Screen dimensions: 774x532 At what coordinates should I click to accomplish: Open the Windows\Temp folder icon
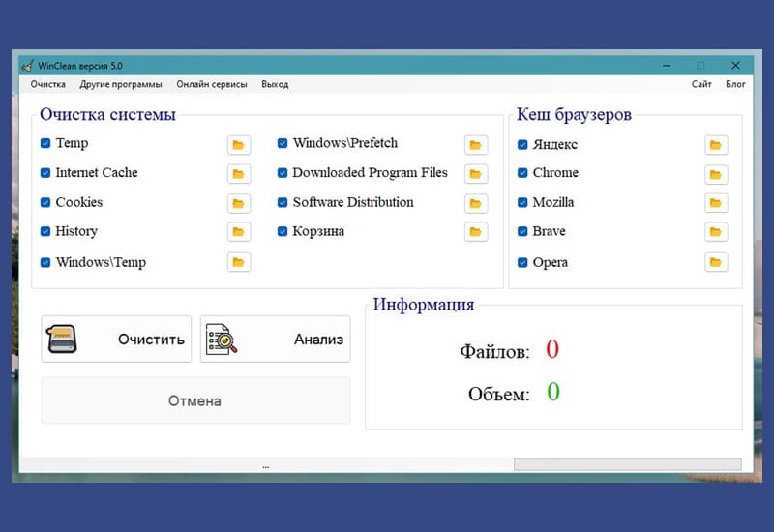point(239,262)
